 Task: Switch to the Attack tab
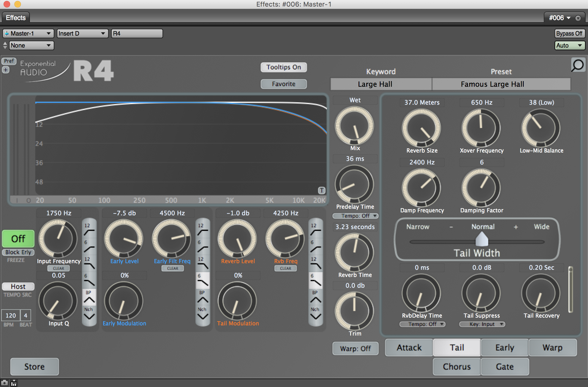pyautogui.click(x=409, y=348)
